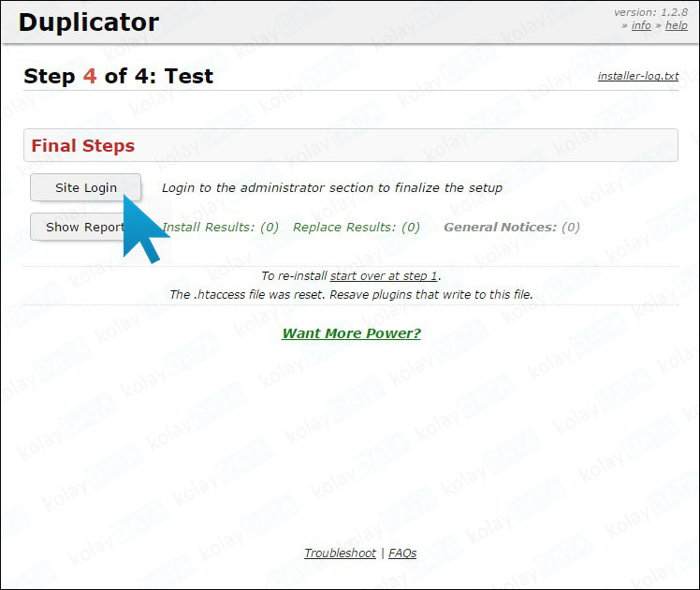Open the Show Report button

click(86, 227)
